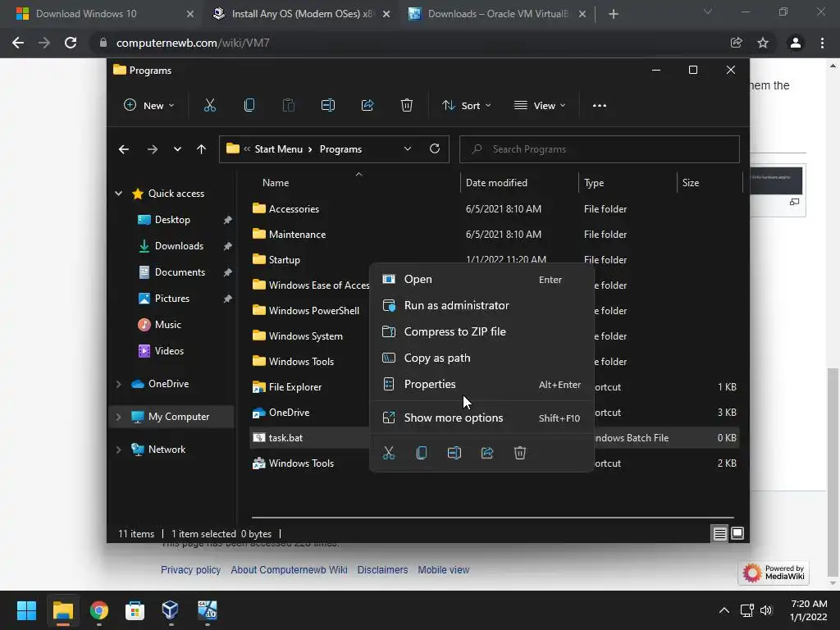The image size is (840, 630).
Task: Bookmark this page with star icon
Action: coord(763,43)
